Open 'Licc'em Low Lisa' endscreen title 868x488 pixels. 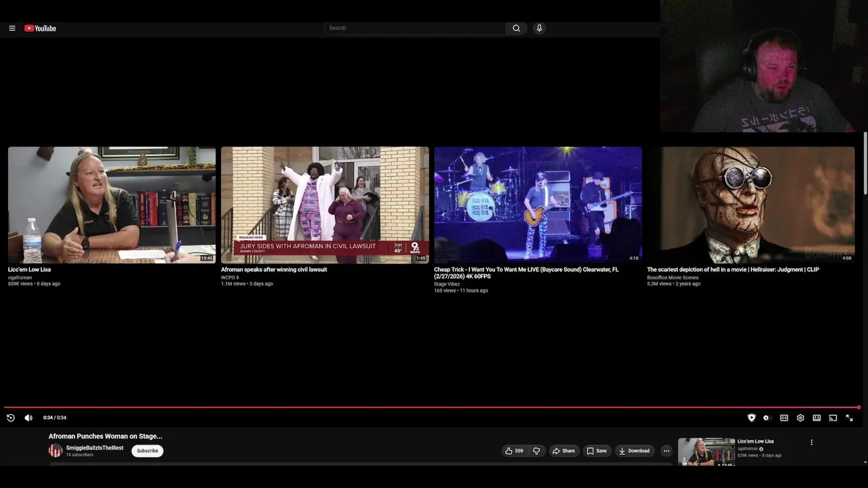(x=29, y=270)
